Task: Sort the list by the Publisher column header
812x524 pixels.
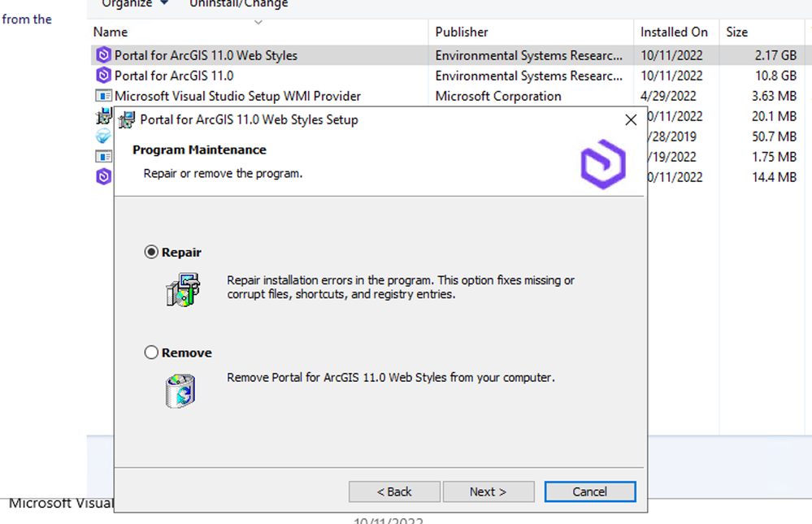Action: click(462, 32)
